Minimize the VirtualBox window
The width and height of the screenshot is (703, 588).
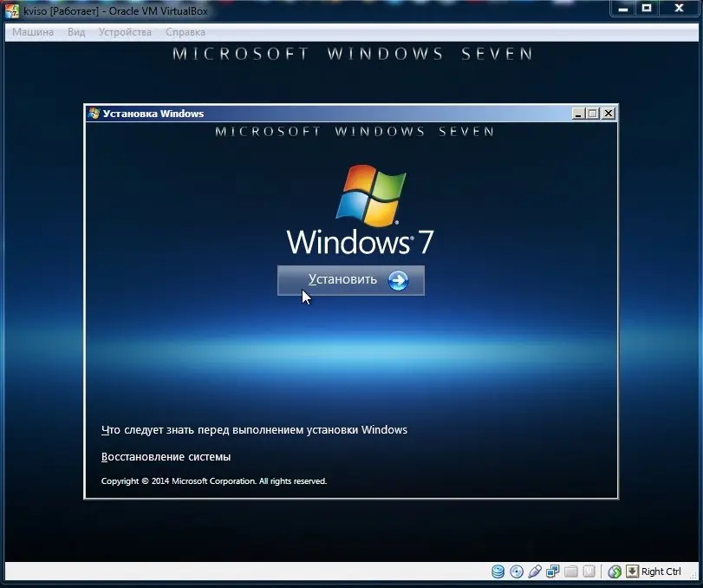coord(623,9)
